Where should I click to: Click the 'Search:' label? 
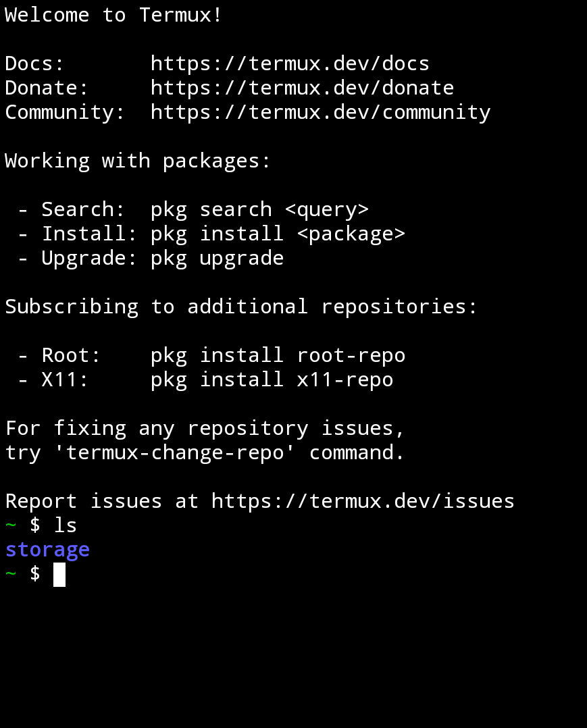point(83,209)
